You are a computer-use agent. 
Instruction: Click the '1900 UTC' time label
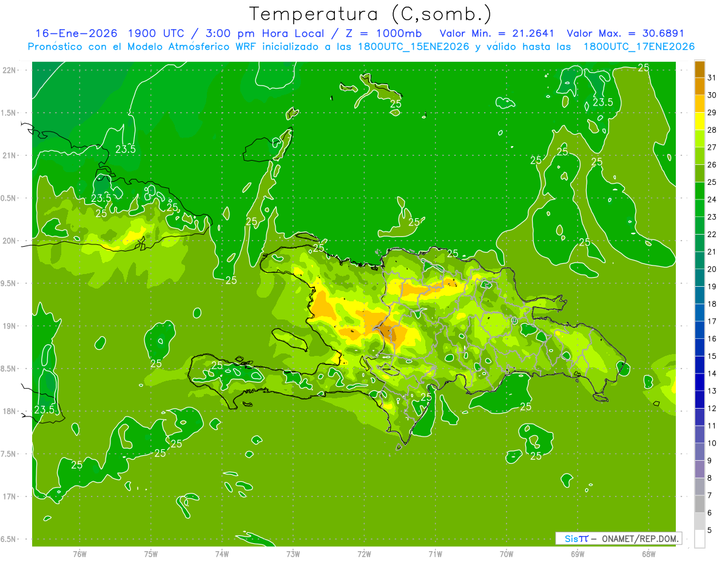(156, 33)
